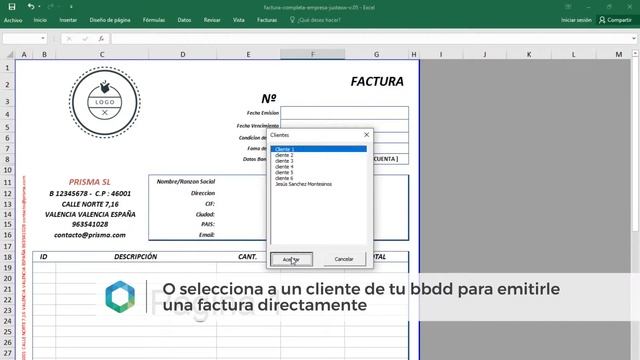Select cliente 3 in Clientes list
Image resolution: width=640 pixels, height=360 pixels.
point(319,161)
